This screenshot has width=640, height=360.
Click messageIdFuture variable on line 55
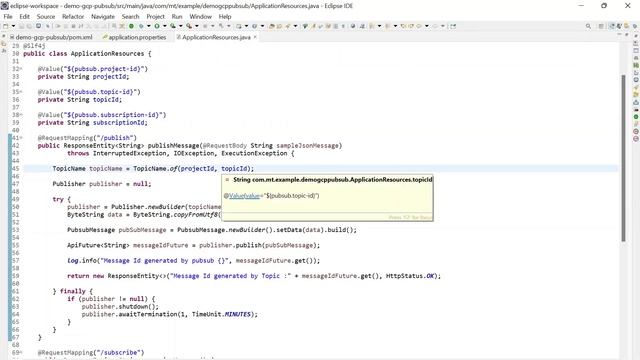(160, 245)
